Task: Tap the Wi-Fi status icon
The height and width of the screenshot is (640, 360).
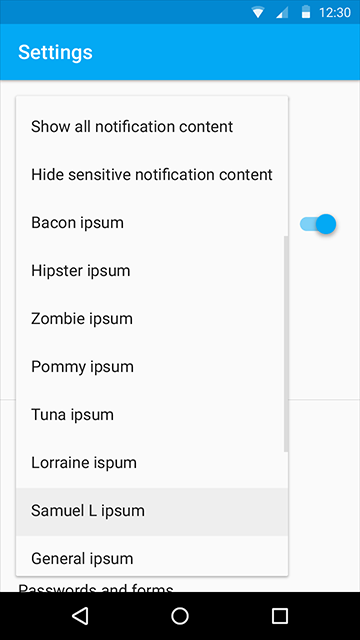Action: (258, 13)
